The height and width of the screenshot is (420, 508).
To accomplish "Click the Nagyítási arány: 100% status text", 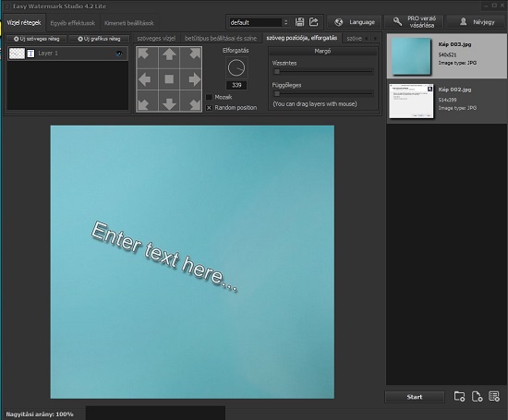I will tap(40, 414).
